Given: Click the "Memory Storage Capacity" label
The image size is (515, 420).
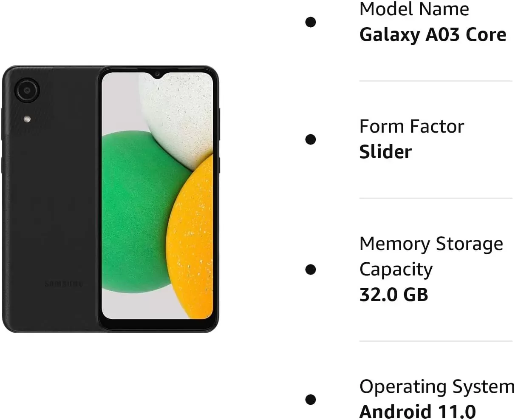Looking at the screenshot, I should (431, 256).
